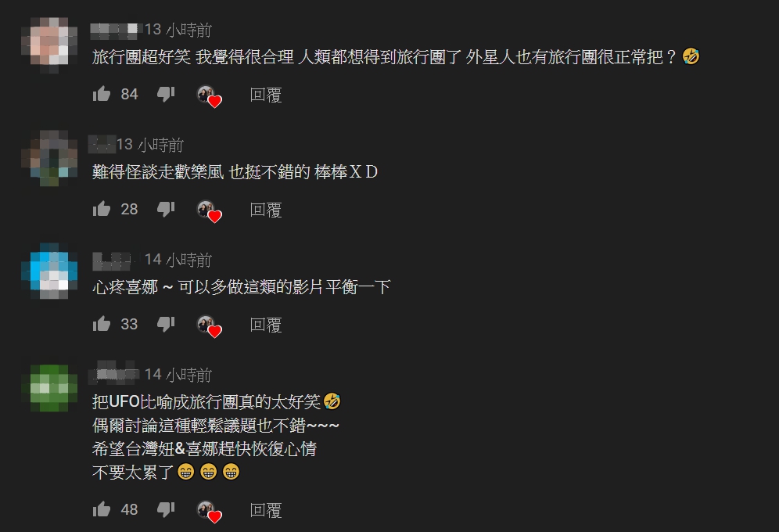Image resolution: width=779 pixels, height=532 pixels.
Task: Reply (回覆) to the 旅行團超好笑 comment
Action: pos(266,95)
